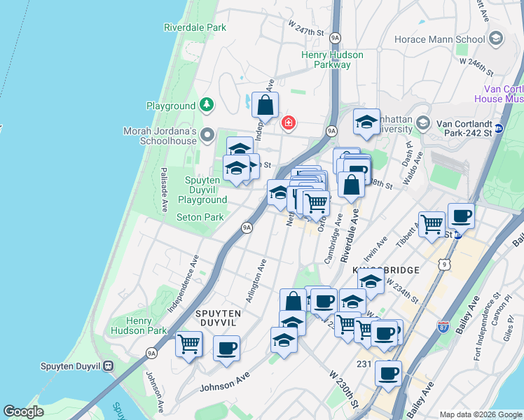Select the Horace Mann School marker icon

point(496,38)
